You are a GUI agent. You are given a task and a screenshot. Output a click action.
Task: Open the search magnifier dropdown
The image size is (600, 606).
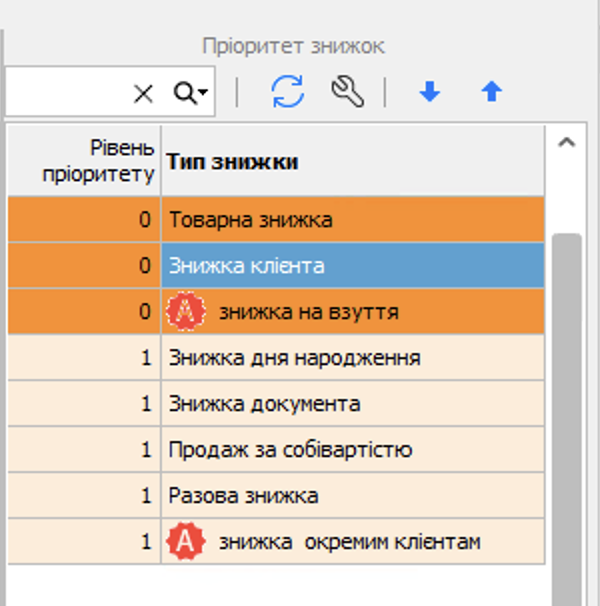click(x=191, y=93)
